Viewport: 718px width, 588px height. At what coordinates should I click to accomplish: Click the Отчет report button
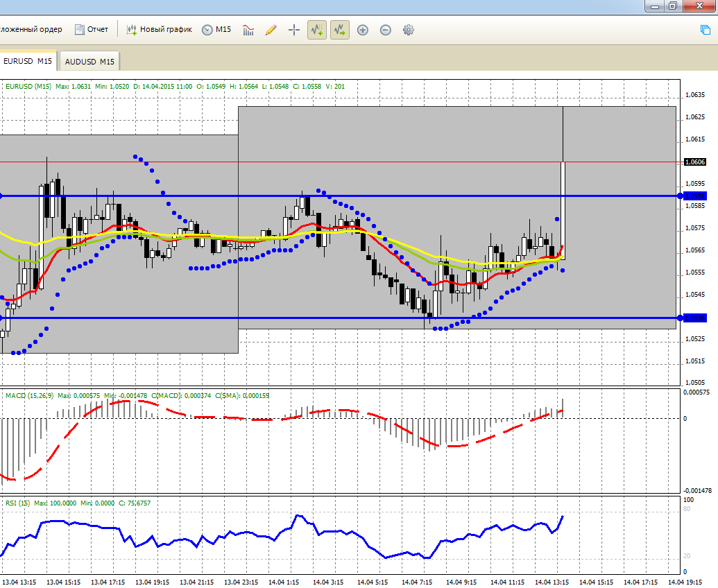click(x=92, y=29)
